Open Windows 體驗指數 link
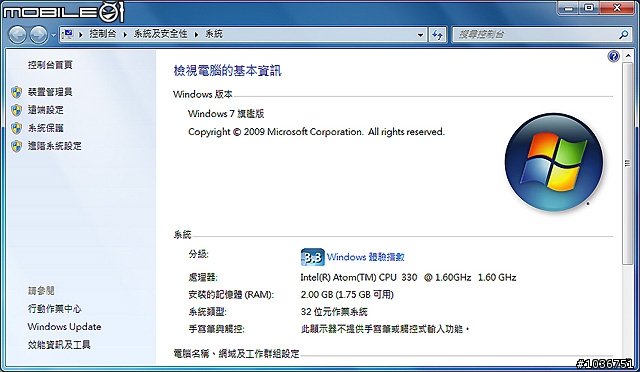Image resolution: width=640 pixels, height=372 pixels. (x=366, y=257)
